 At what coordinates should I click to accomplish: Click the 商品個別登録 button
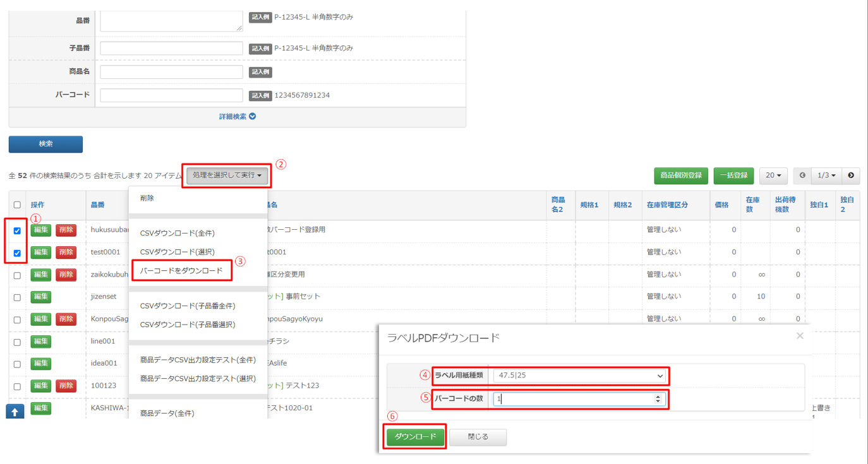coord(680,175)
